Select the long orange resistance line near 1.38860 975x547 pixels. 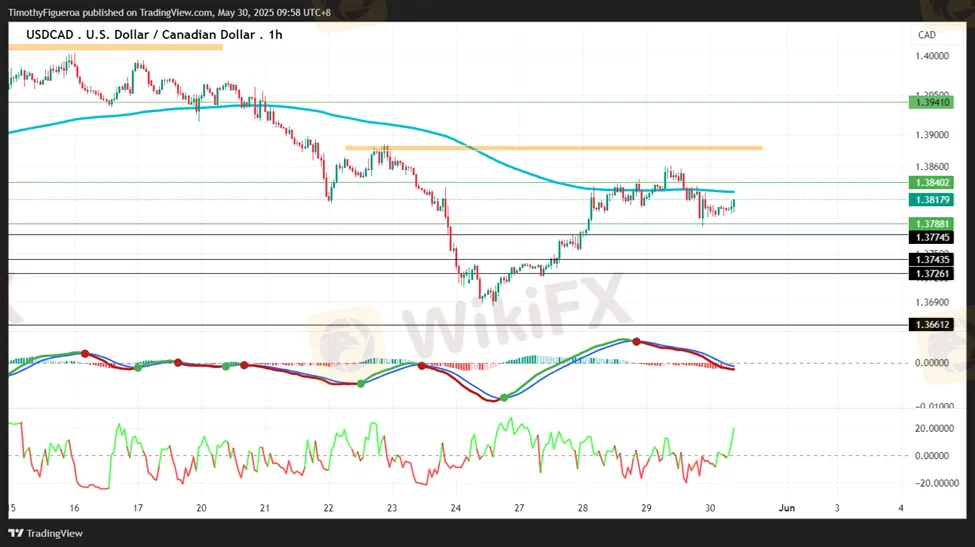(553, 148)
